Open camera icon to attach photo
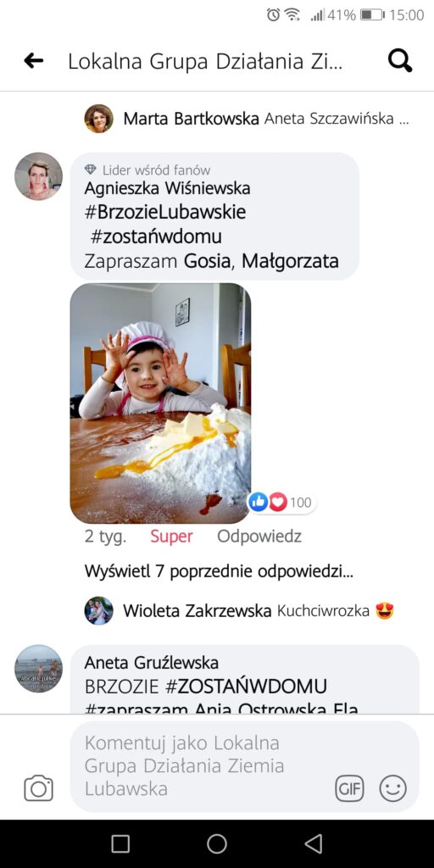Screen dimensions: 434x868 (x=39, y=788)
